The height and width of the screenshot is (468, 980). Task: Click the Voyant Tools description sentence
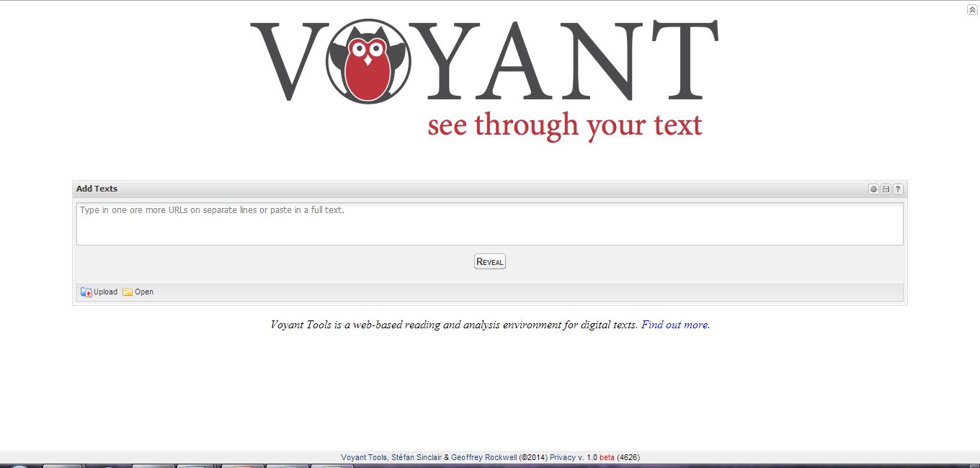tap(455, 325)
